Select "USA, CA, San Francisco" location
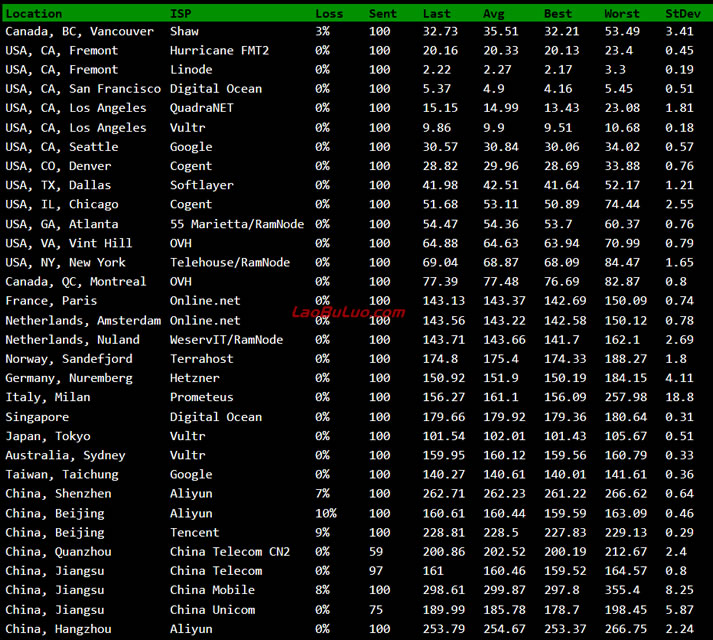 tap(83, 89)
